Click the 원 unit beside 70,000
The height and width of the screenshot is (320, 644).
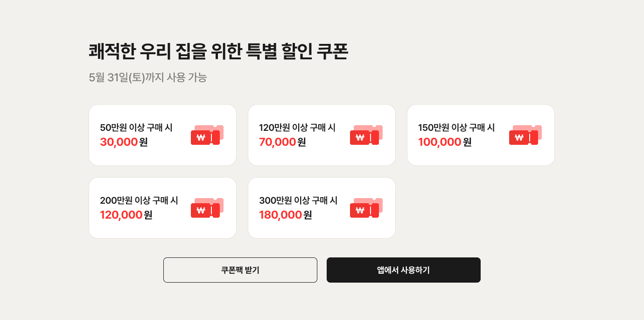pyautogui.click(x=302, y=142)
